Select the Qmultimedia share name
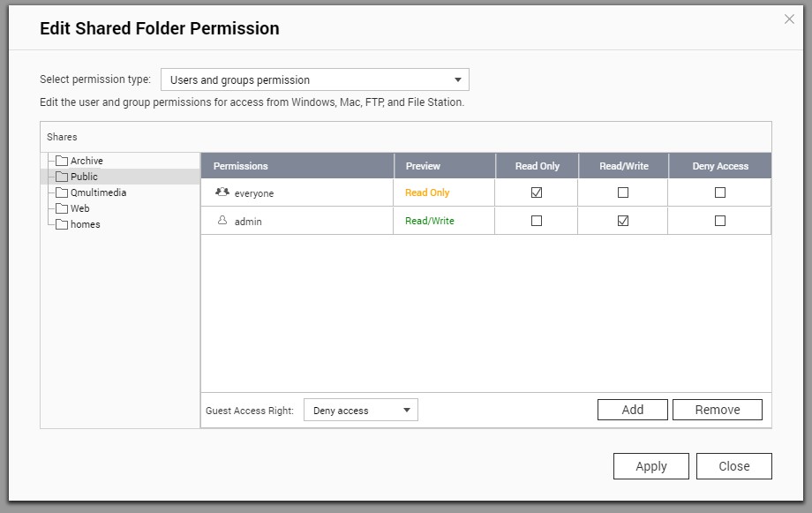This screenshot has width=812, height=513. pyautogui.click(x=98, y=192)
